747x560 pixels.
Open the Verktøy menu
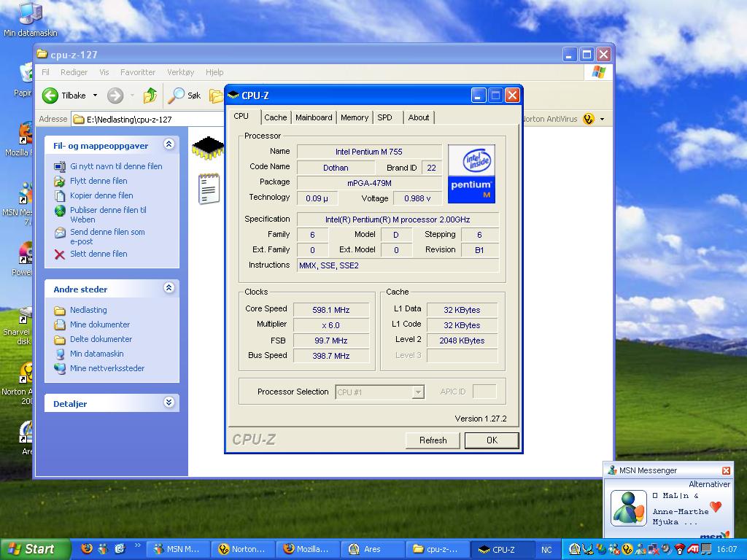click(181, 72)
